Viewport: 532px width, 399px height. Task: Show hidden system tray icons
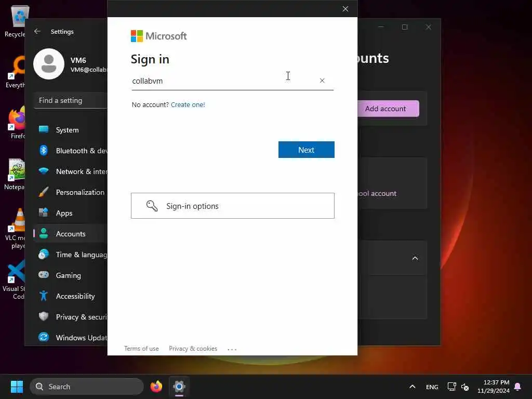point(412,387)
